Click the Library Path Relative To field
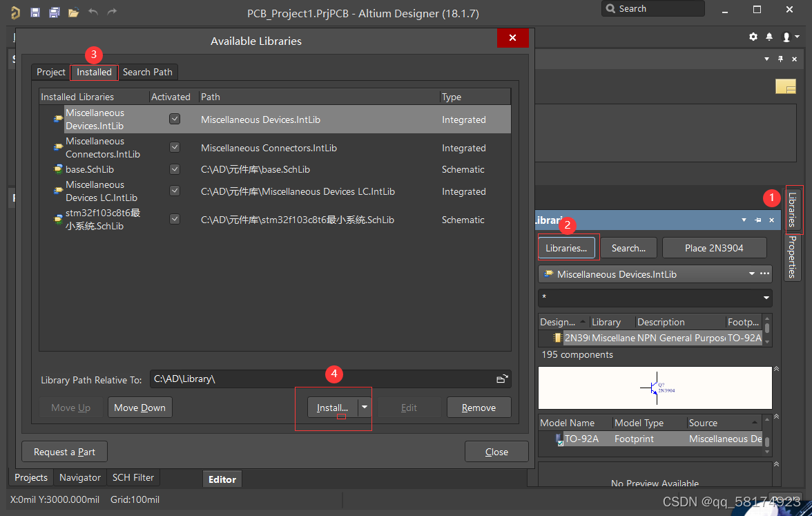Viewport: 812px width, 516px height. 321,379
